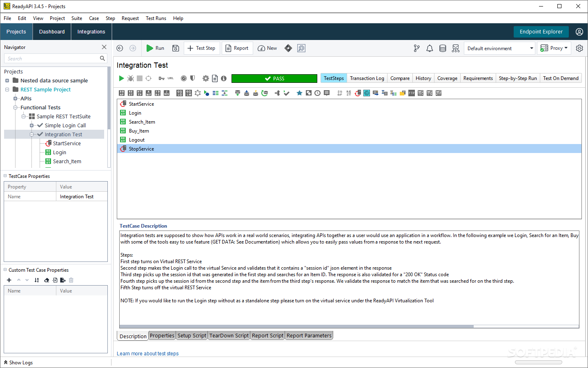This screenshot has width=588, height=368.
Task: Add a delay clock step
Action: pos(318,93)
